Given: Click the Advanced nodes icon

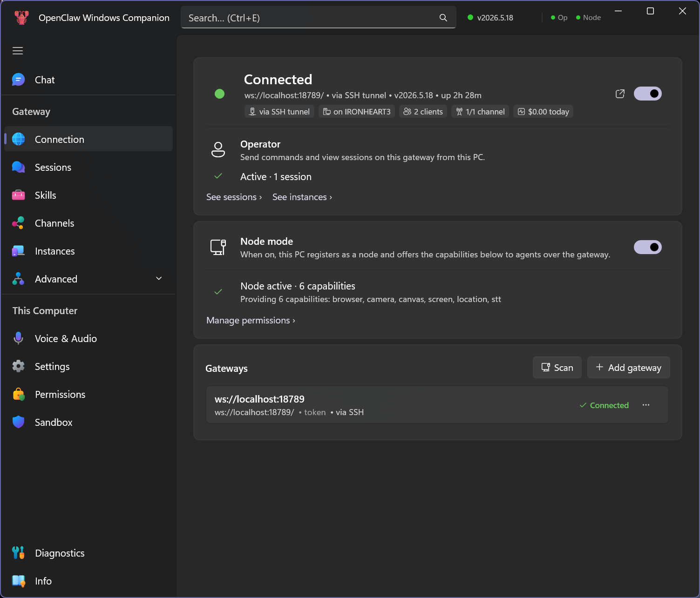Looking at the screenshot, I should (x=19, y=279).
